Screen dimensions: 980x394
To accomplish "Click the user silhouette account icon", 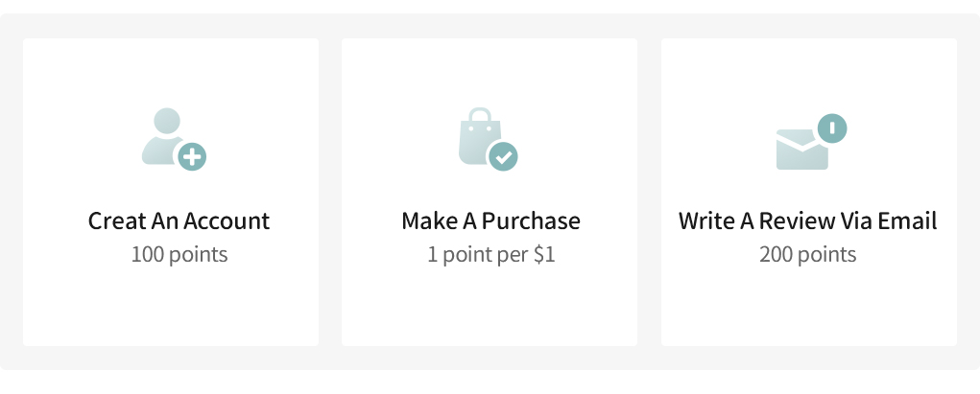I will [x=163, y=136].
